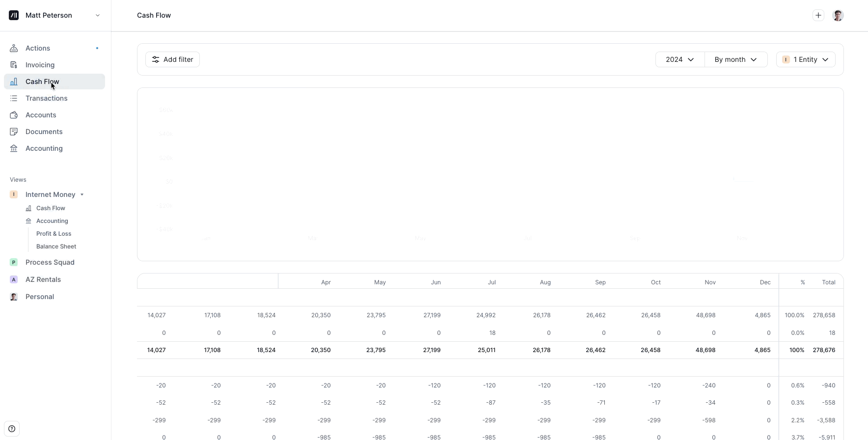Click the user profile avatar top right
Viewport: 868px width, 440px height.
[x=838, y=15]
